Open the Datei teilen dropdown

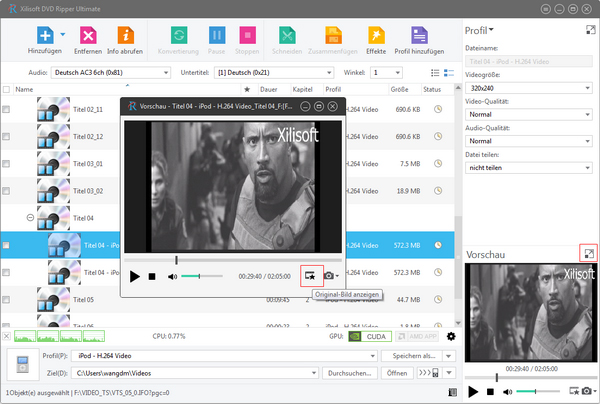[529, 168]
